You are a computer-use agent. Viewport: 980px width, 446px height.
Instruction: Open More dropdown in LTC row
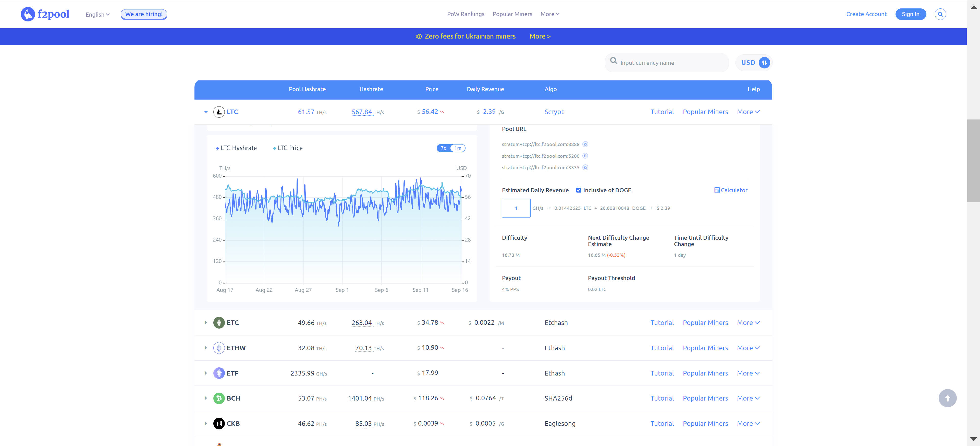click(748, 112)
